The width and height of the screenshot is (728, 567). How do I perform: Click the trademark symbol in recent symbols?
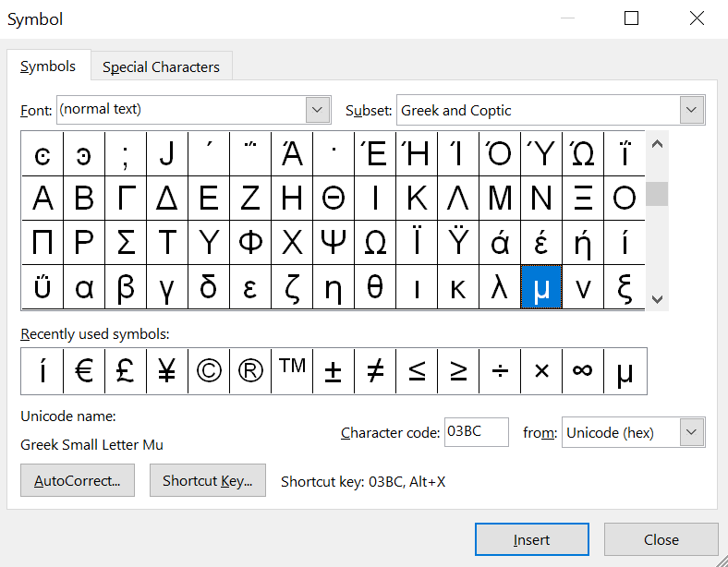292,371
